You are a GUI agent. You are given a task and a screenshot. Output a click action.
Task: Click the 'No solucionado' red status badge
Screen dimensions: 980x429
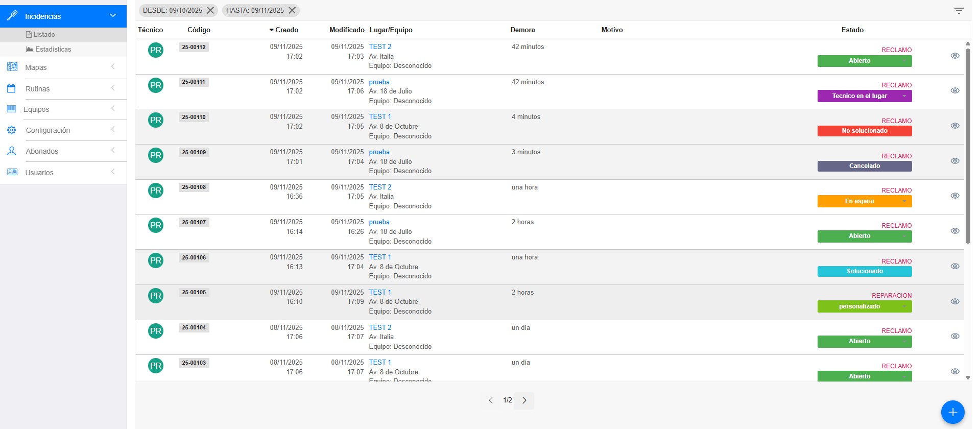click(865, 131)
